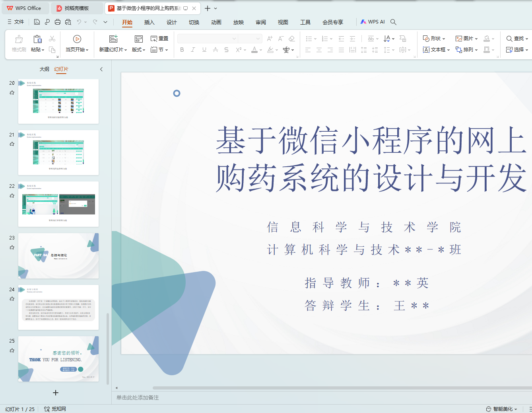Click the Cut scissors icon
The width and height of the screenshot is (532, 413).
(x=52, y=39)
